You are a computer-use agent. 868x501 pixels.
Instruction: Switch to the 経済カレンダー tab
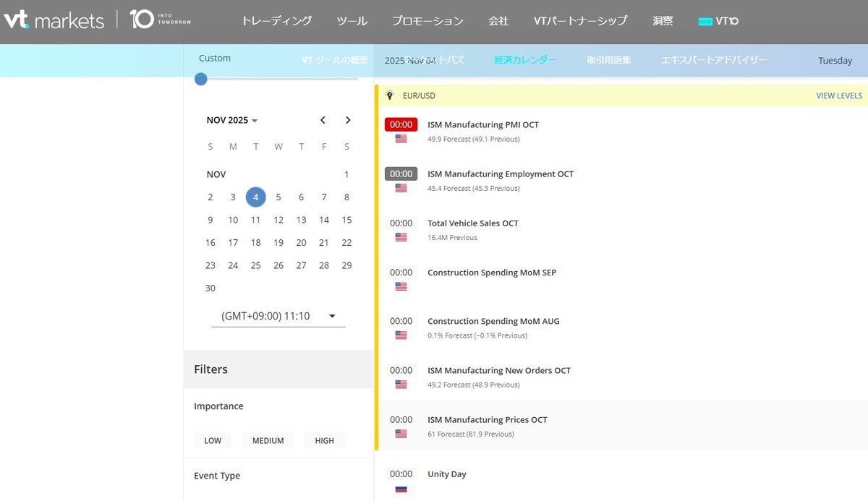pos(525,60)
